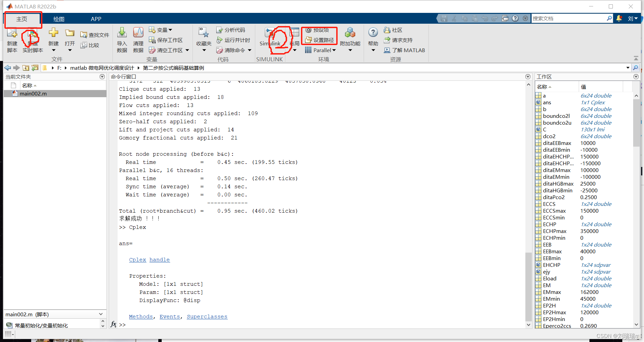Screen dimensions: 644x342
Task: Sort Workspace by the Name (名称) column
Action: (556, 87)
